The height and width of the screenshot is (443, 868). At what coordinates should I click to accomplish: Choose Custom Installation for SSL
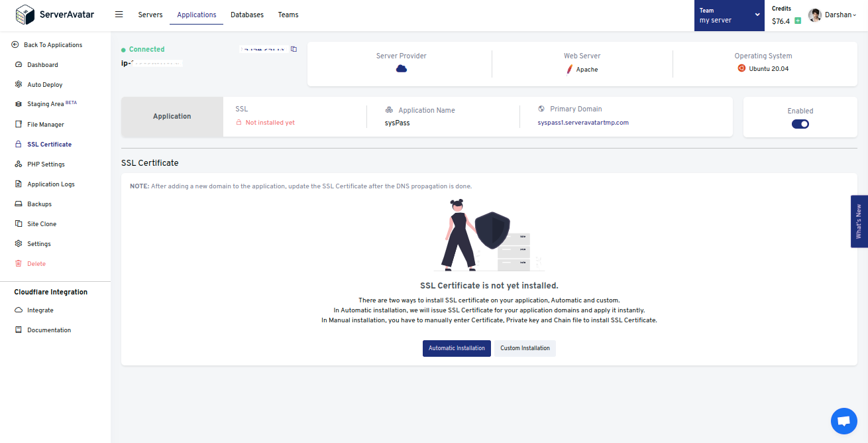pos(525,348)
